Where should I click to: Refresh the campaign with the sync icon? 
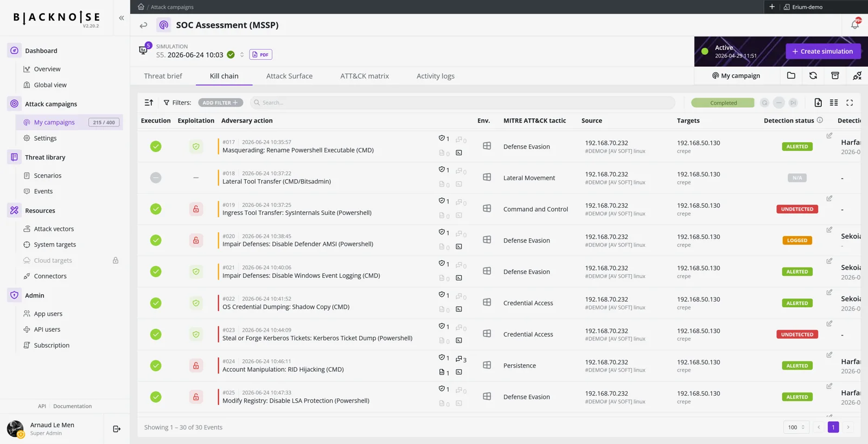813,75
